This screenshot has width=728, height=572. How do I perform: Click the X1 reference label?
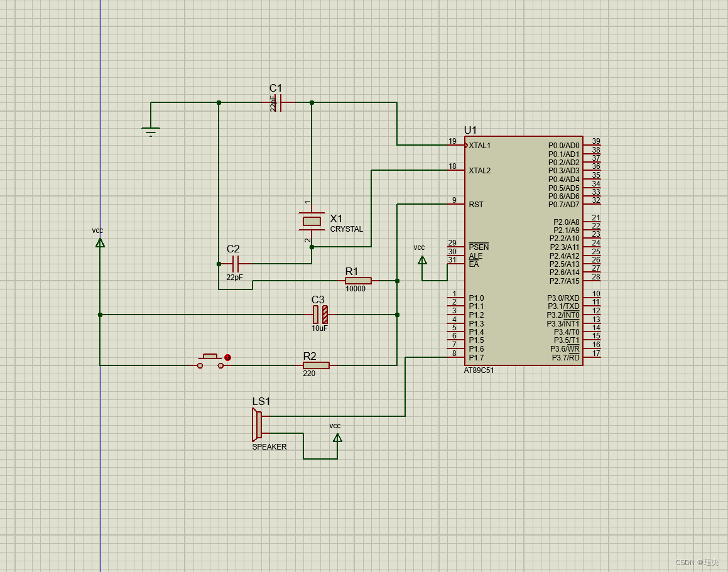tap(336, 219)
